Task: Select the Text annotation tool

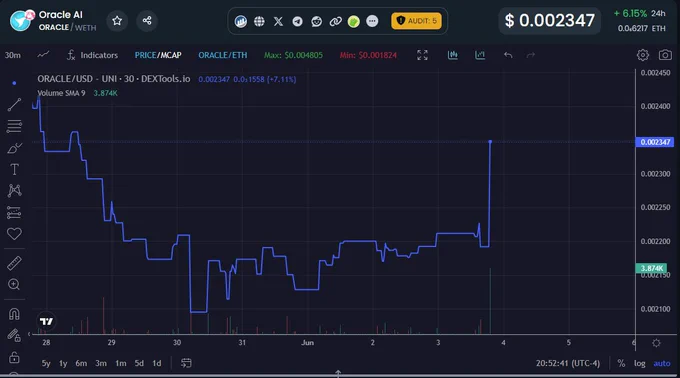Action: [14, 169]
